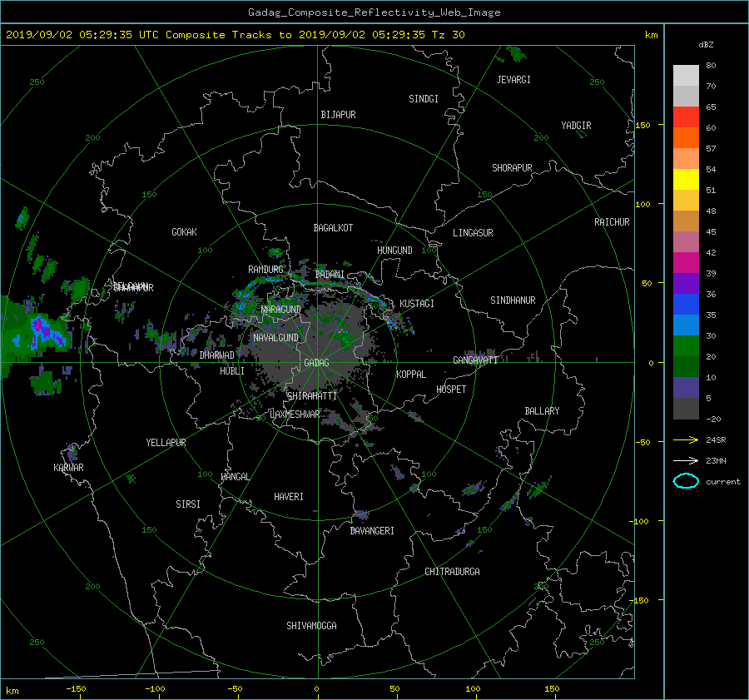The width and height of the screenshot is (749, 700).
Task: Select the RAICHUR label
Action: [x=612, y=222]
